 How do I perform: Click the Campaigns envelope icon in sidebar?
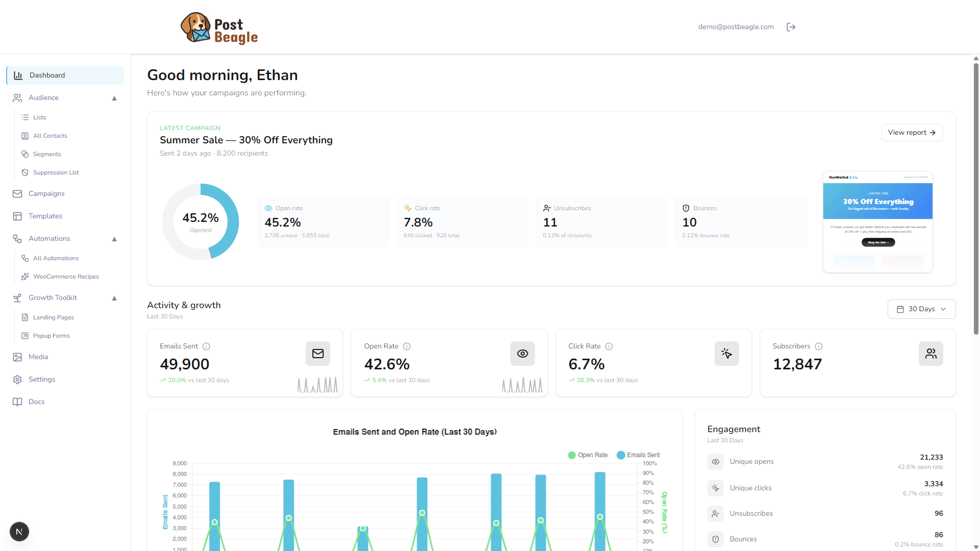(x=17, y=194)
